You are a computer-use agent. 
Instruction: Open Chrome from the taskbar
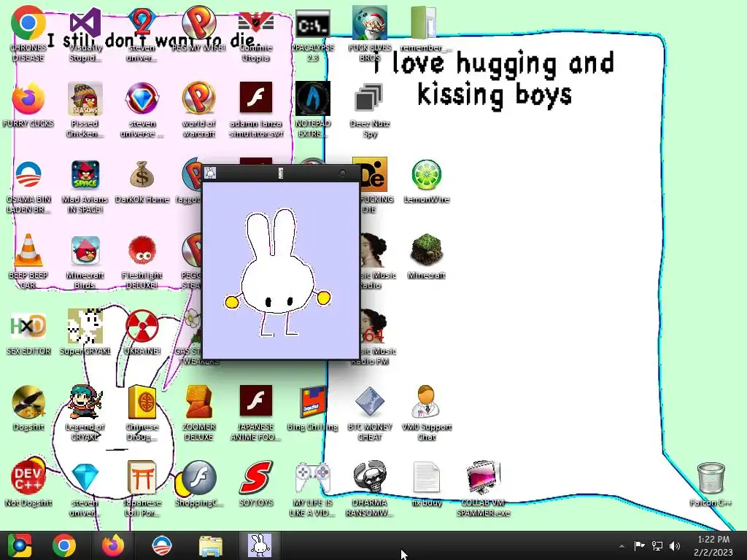click(x=64, y=545)
